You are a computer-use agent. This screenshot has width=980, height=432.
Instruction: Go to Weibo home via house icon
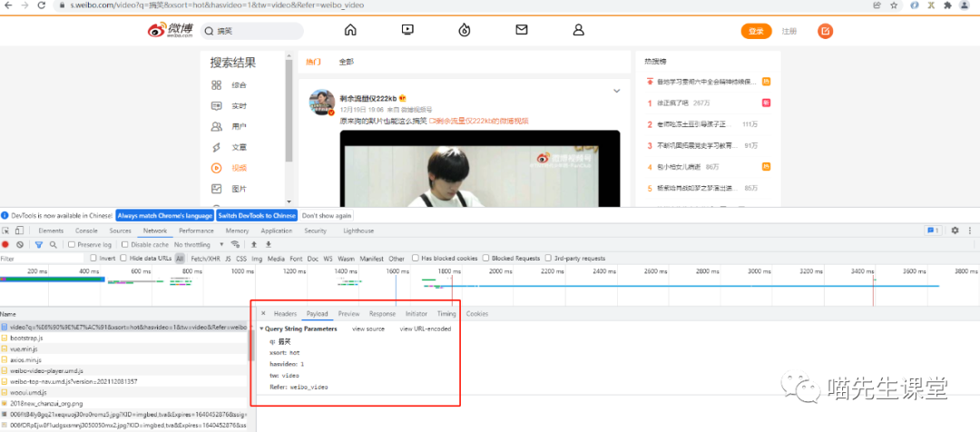350,30
